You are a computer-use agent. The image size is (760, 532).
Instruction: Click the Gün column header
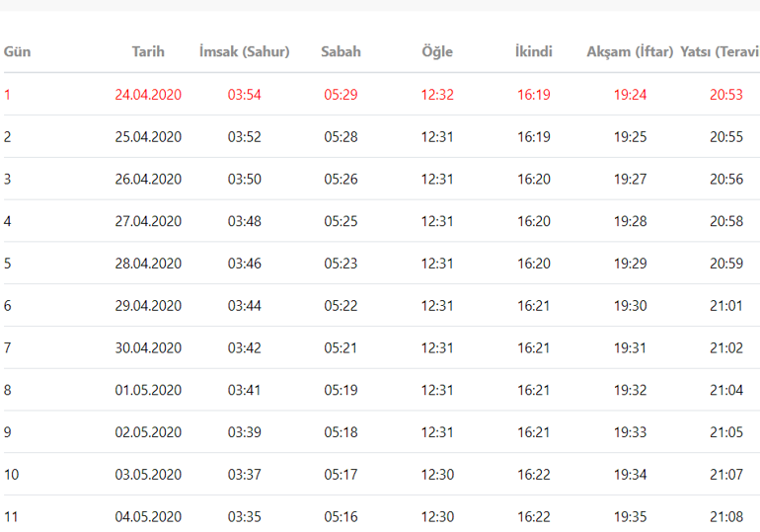click(17, 51)
